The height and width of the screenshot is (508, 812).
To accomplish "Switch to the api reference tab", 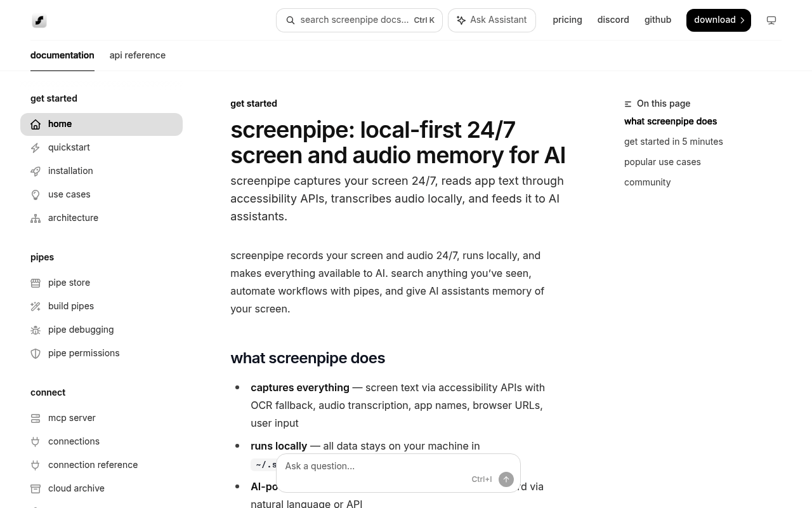I will (x=138, y=55).
